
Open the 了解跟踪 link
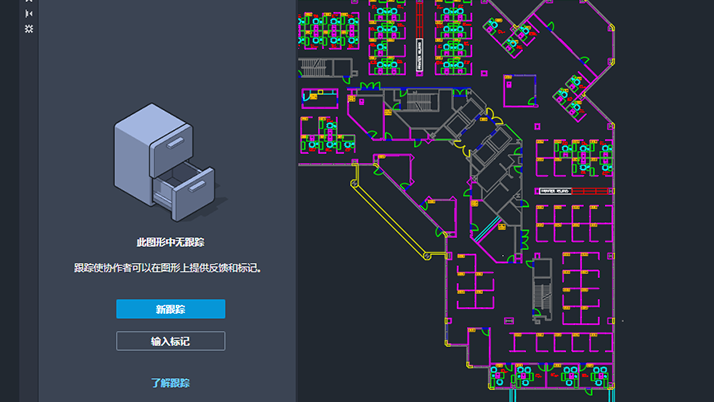[x=170, y=383]
